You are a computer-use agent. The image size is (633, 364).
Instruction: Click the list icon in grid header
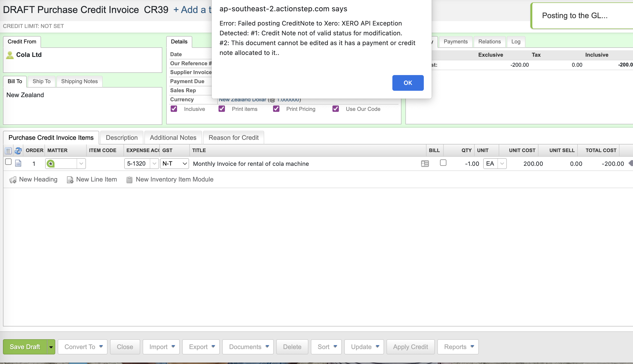point(8,151)
